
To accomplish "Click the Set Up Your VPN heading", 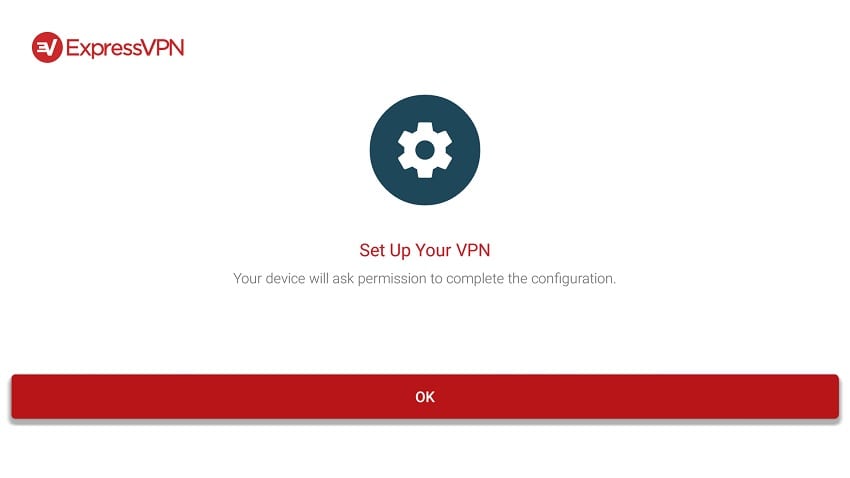I will tap(425, 250).
